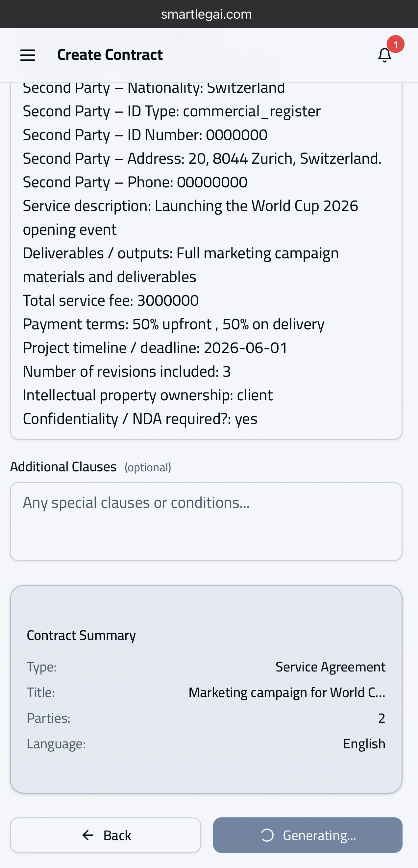Click the Create Contract page title
Image resolution: width=418 pixels, height=868 pixels.
click(x=110, y=55)
